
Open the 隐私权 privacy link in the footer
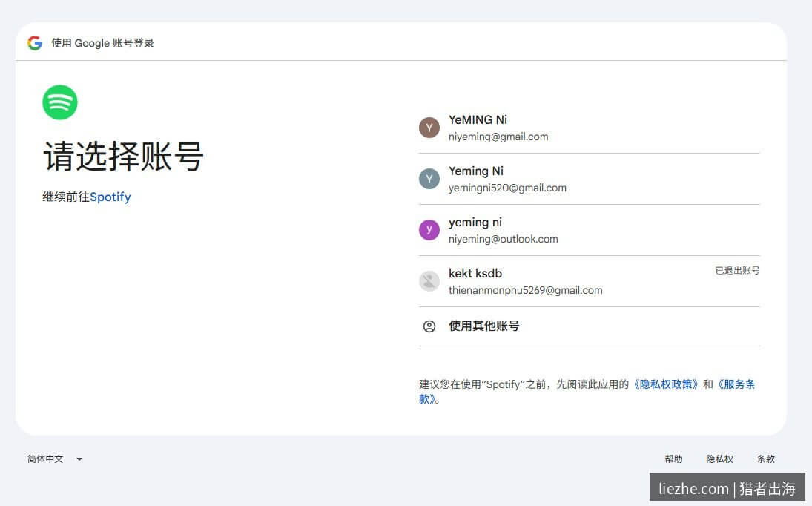[720, 459]
